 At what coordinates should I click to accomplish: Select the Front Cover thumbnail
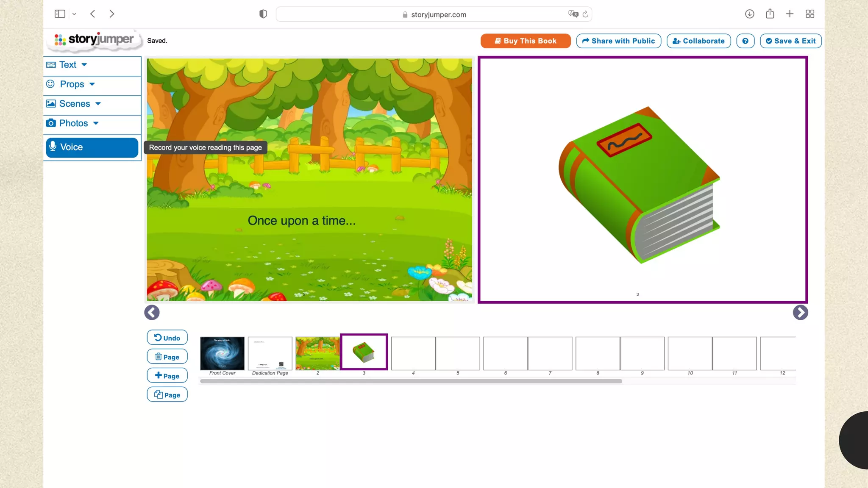coord(222,354)
